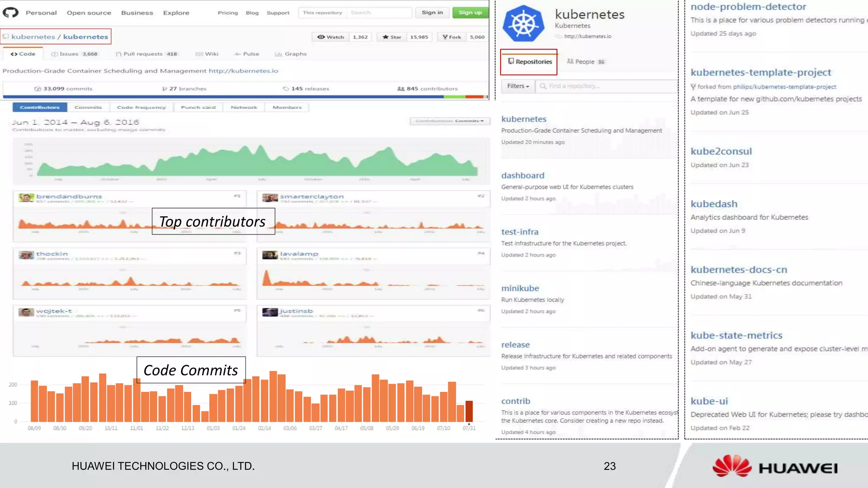
Task: Open the Business menu item
Action: tap(137, 13)
